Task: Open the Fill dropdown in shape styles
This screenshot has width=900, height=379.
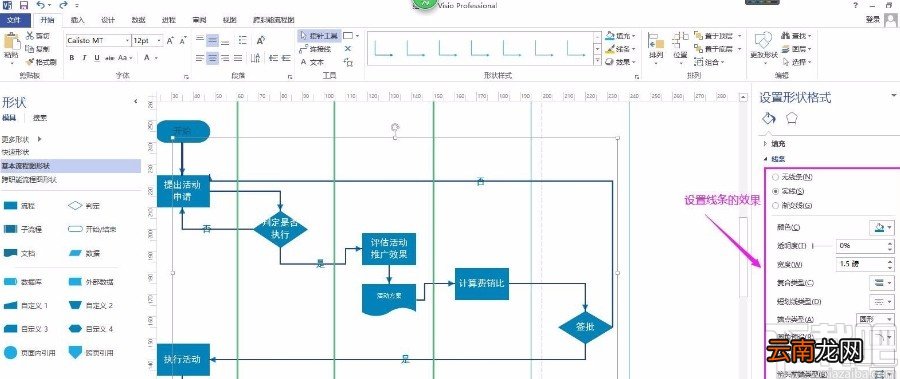Action: pyautogui.click(x=619, y=36)
